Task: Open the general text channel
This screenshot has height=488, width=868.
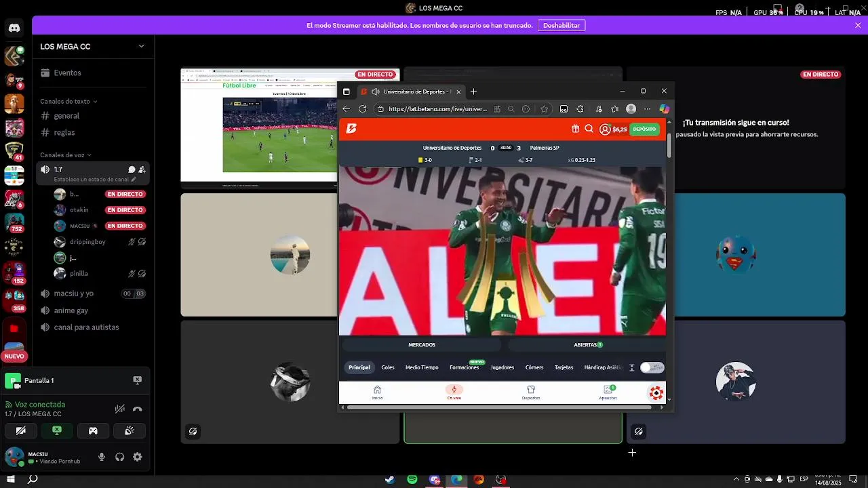Action: point(92,116)
